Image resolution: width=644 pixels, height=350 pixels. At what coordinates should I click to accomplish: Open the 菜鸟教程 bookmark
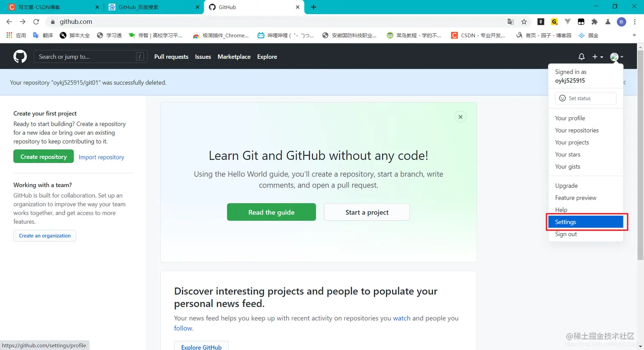[x=414, y=35]
